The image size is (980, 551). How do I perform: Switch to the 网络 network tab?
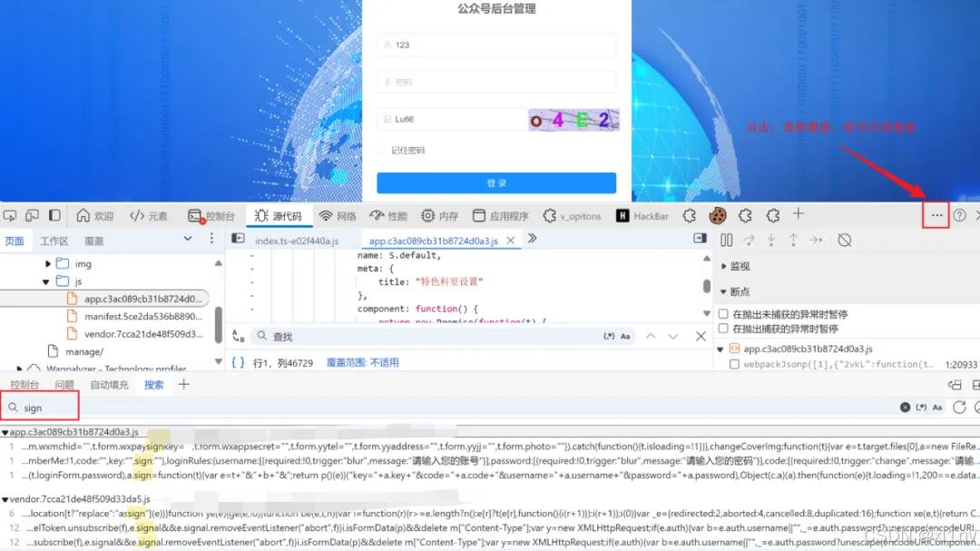(x=338, y=216)
